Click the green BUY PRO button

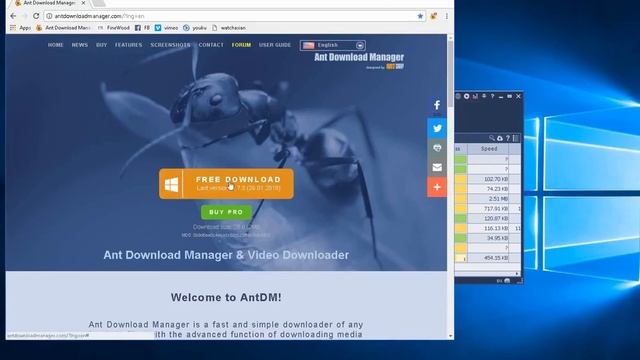(x=226, y=212)
